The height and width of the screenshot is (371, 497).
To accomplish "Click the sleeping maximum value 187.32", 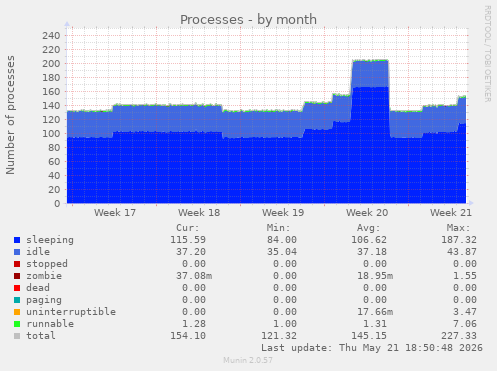I will click(x=459, y=240).
